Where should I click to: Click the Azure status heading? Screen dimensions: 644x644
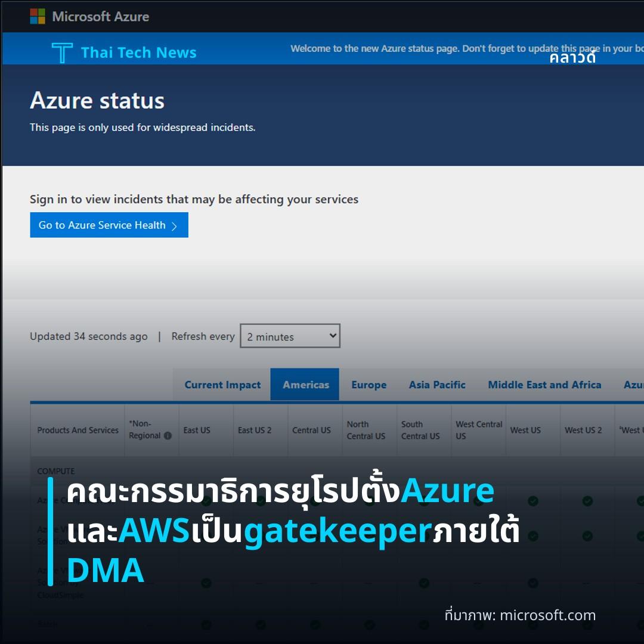(x=97, y=101)
